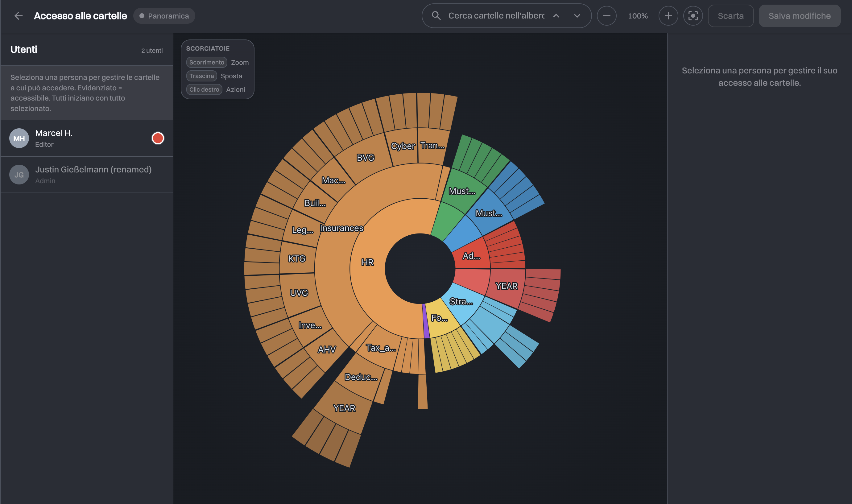Image resolution: width=852 pixels, height=504 pixels.
Task: Click the Scarta button
Action: click(730, 16)
